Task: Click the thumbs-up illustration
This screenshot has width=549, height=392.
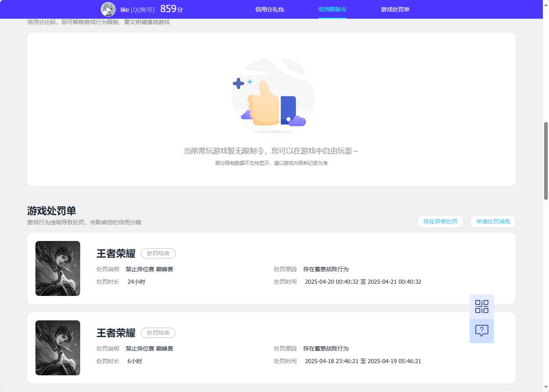Action: point(273,96)
